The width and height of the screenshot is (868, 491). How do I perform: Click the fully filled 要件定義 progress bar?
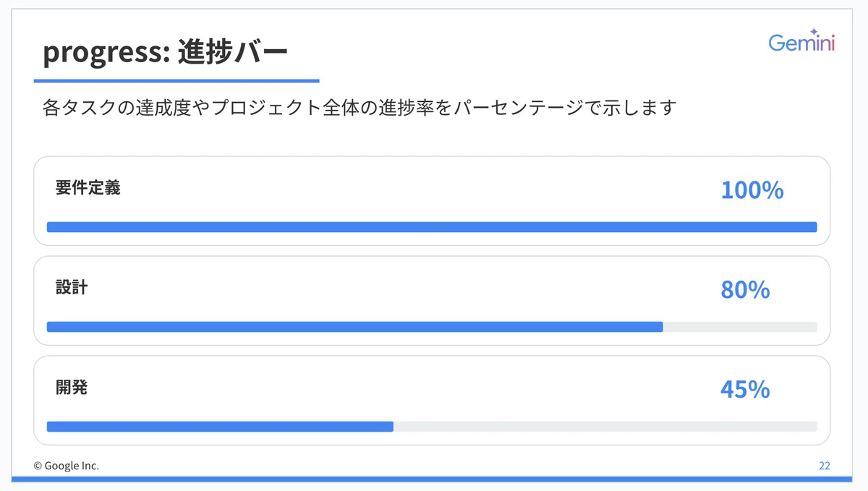[x=432, y=227]
